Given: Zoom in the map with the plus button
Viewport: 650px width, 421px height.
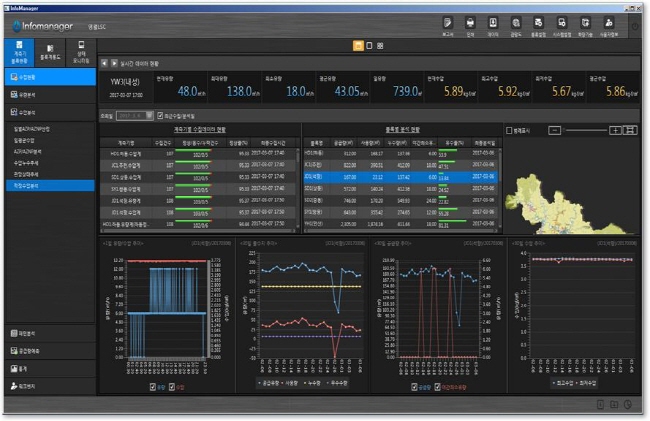Looking at the screenshot, I should tap(615, 131).
